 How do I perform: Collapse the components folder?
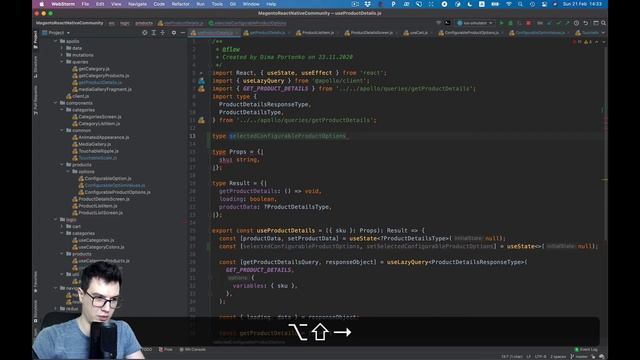click(x=56, y=103)
